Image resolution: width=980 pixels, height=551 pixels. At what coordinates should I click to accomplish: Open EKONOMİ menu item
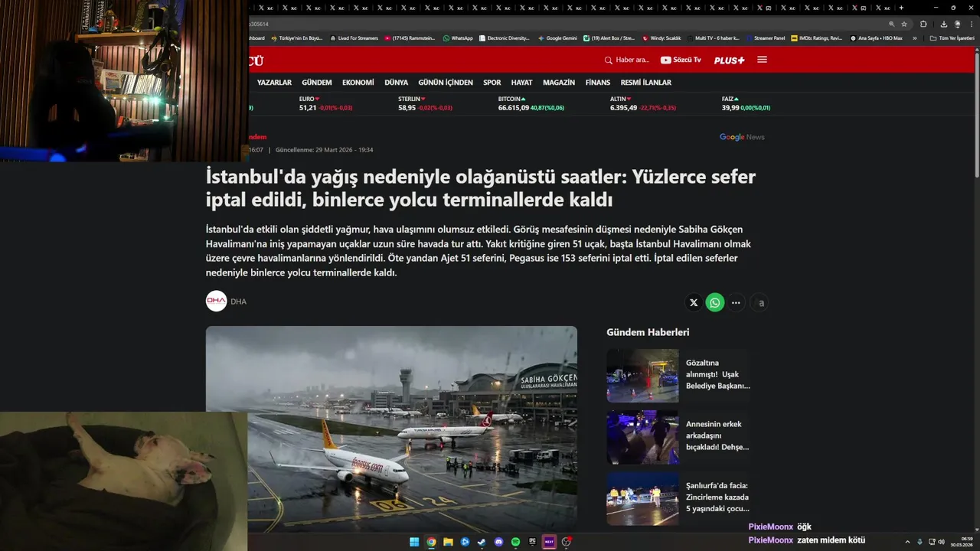358,83
